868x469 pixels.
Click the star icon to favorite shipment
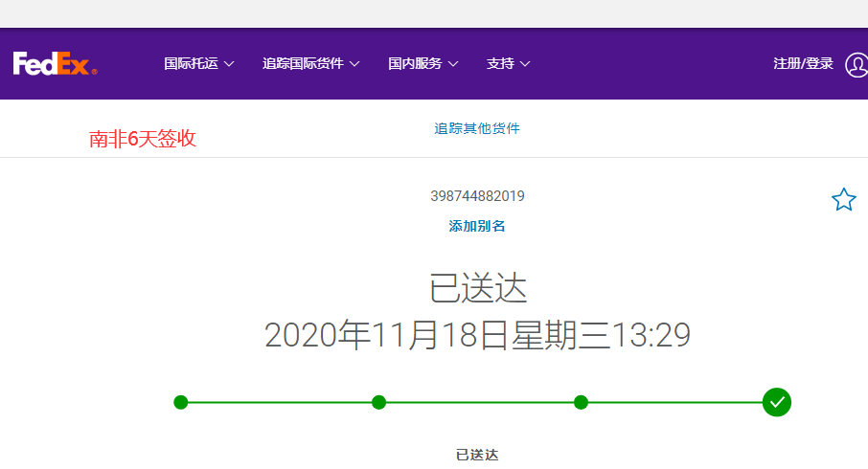click(x=843, y=200)
